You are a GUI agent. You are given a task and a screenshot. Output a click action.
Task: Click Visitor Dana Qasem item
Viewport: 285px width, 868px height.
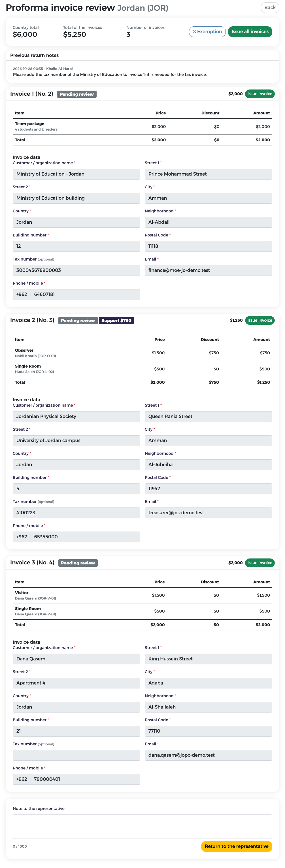click(142, 595)
